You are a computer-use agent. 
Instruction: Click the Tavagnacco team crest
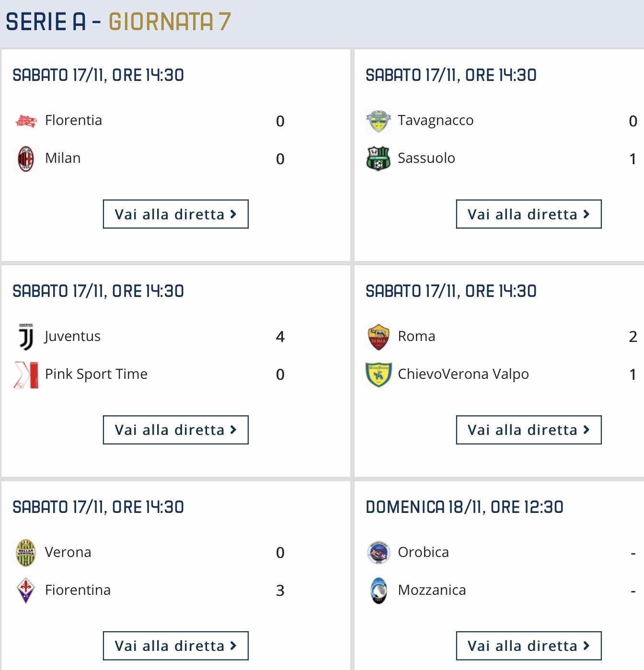379,121
